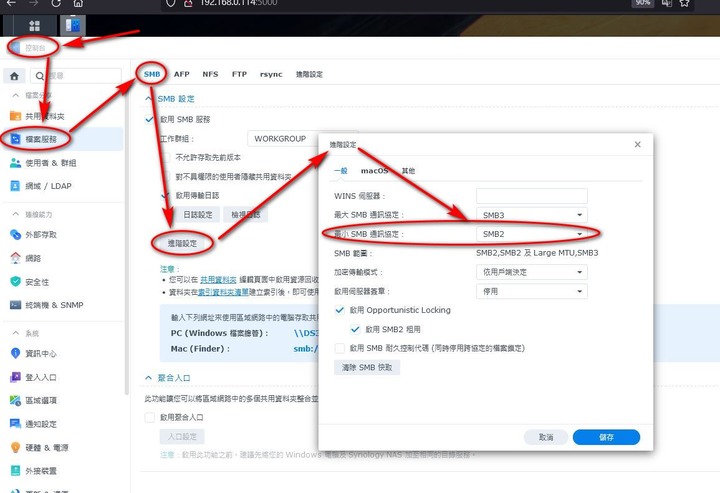The height and width of the screenshot is (493, 720).
Task: Collapse 連線能力 sidebar group
Action: [x=16, y=214]
